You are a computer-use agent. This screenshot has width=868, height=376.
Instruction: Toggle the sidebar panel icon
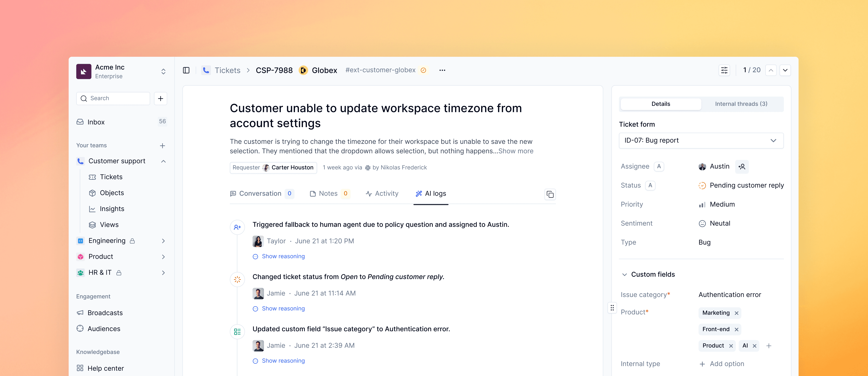point(186,70)
